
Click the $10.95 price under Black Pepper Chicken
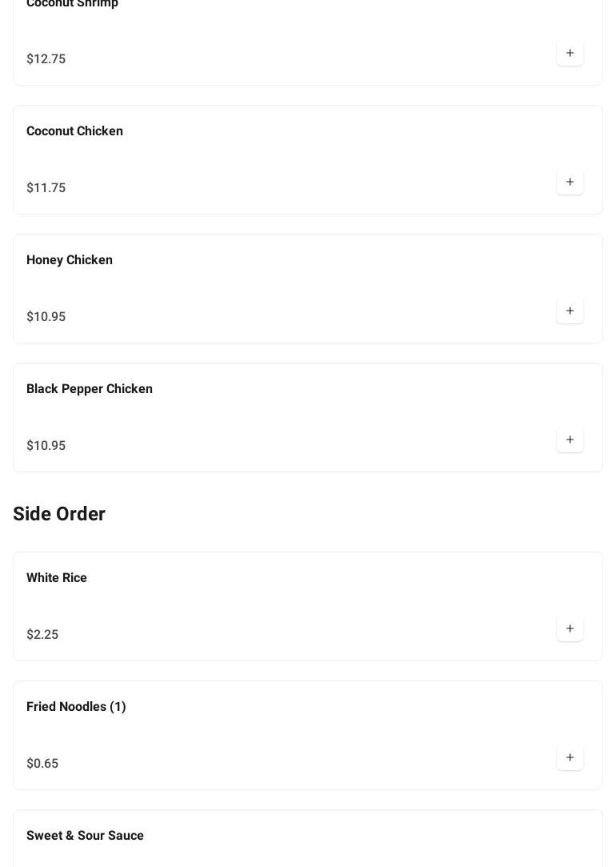(46, 446)
